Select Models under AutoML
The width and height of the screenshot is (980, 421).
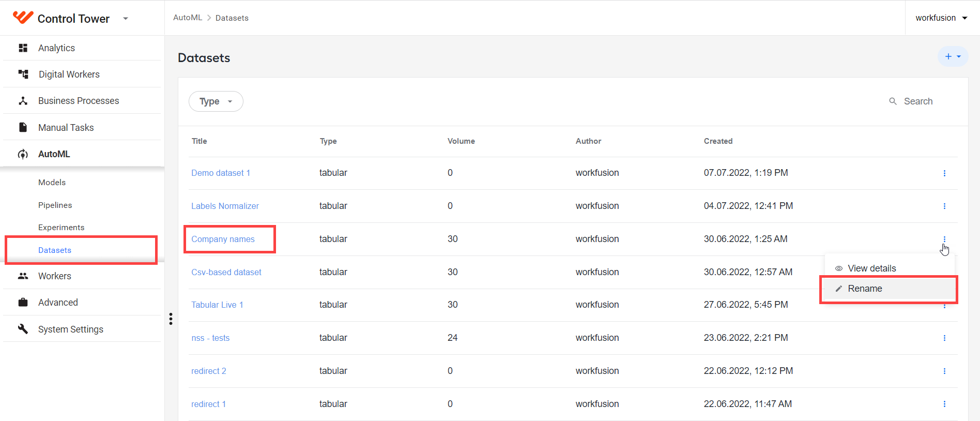pos(52,183)
